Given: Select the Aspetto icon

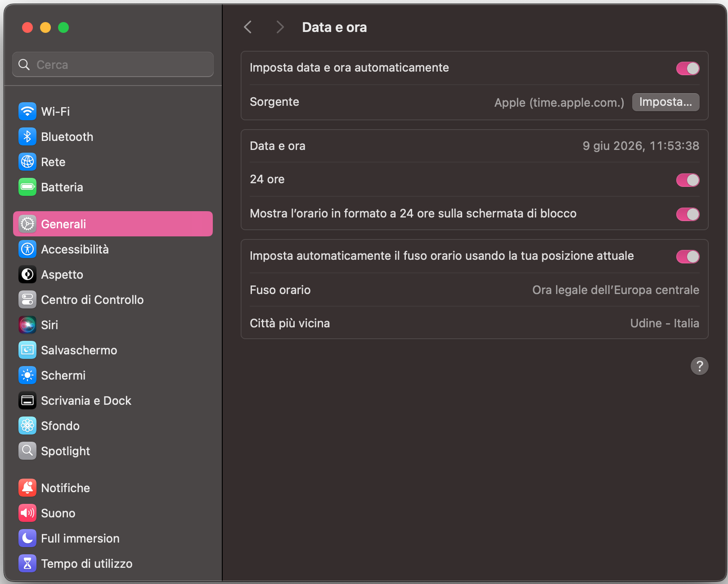Looking at the screenshot, I should [27, 274].
